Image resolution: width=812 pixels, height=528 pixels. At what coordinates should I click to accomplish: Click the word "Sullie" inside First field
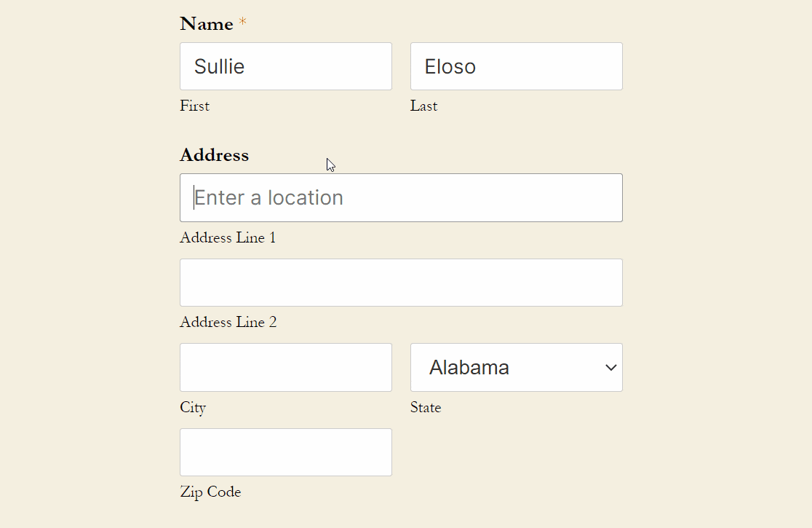(219, 67)
